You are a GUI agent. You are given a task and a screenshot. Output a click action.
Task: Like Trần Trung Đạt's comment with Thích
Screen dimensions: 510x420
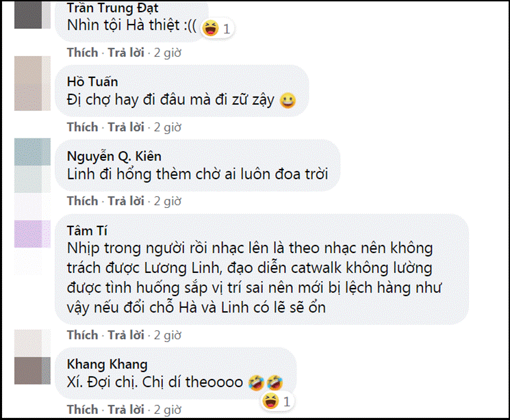pyautogui.click(x=83, y=53)
